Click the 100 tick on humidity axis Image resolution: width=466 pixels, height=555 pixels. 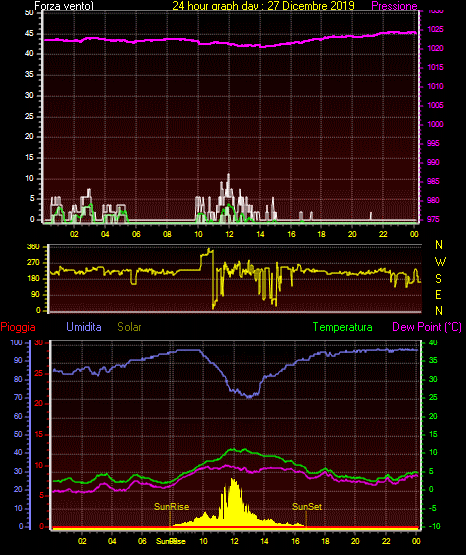(x=16, y=342)
